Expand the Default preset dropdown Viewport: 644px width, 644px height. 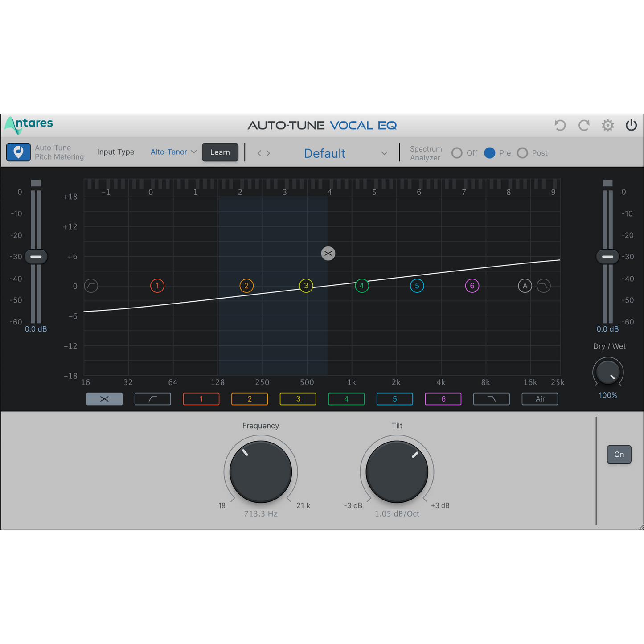(384, 153)
